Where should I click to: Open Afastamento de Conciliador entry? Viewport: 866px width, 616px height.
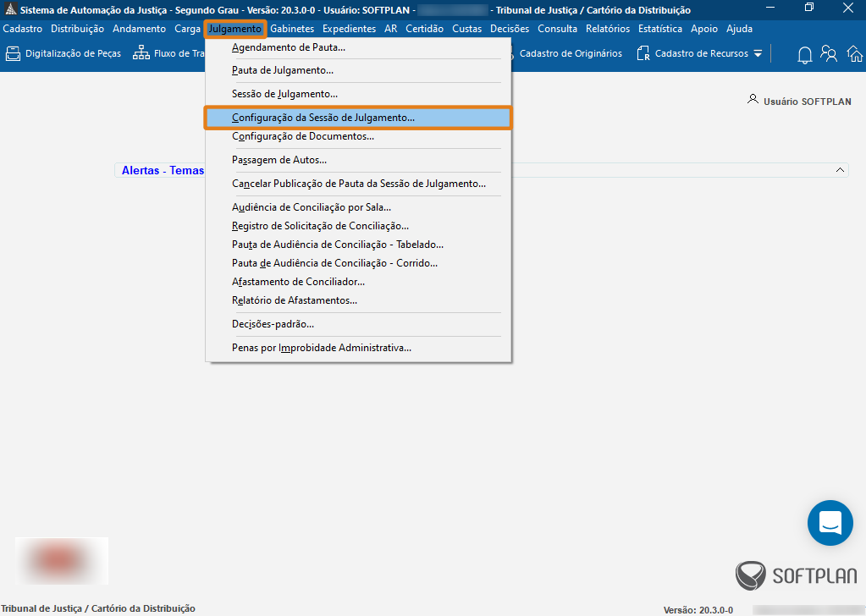tap(358, 282)
